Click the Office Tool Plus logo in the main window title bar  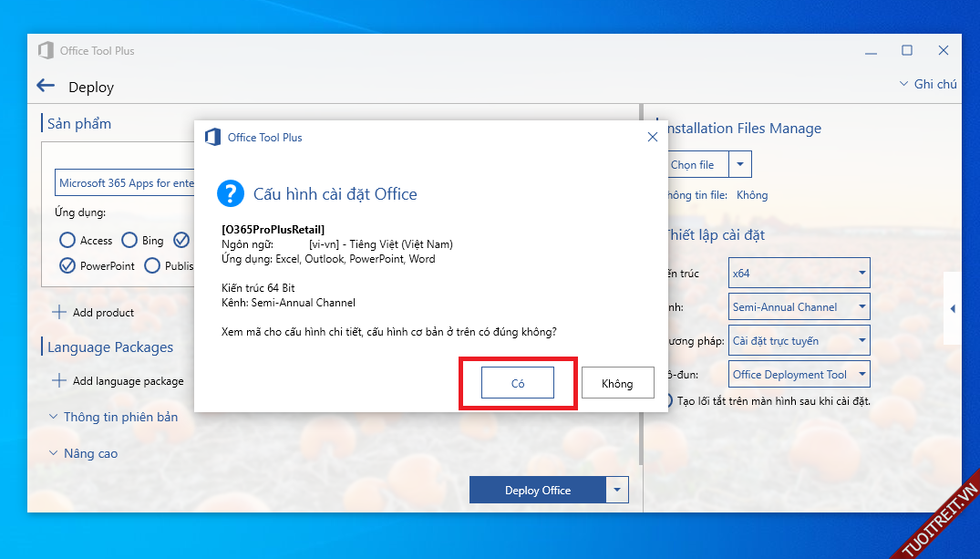click(x=46, y=51)
